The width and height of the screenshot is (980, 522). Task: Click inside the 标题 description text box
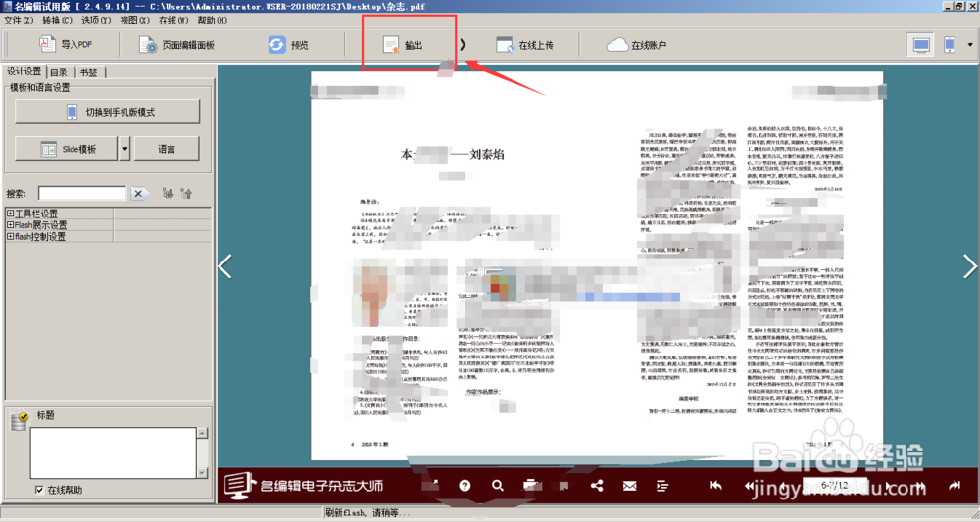coord(114,452)
